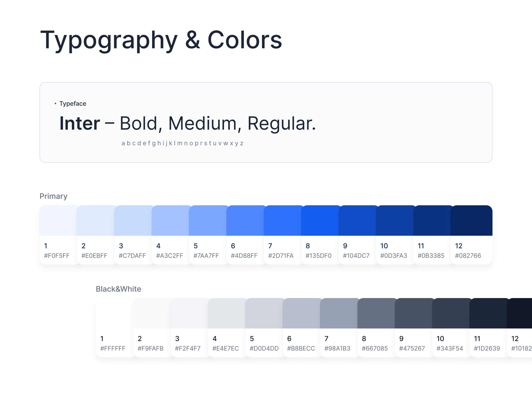Click the Black&White swatch #FFFFFF
The width and height of the screenshot is (532, 403).
pos(115,313)
